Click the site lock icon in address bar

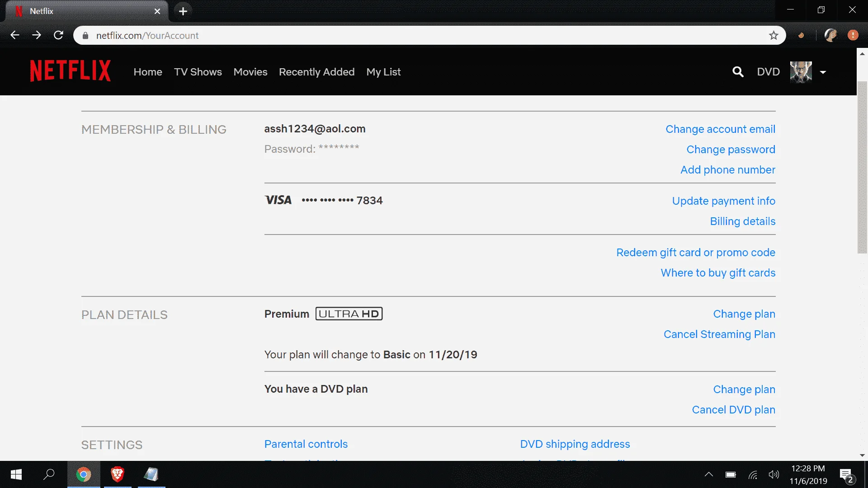click(85, 35)
